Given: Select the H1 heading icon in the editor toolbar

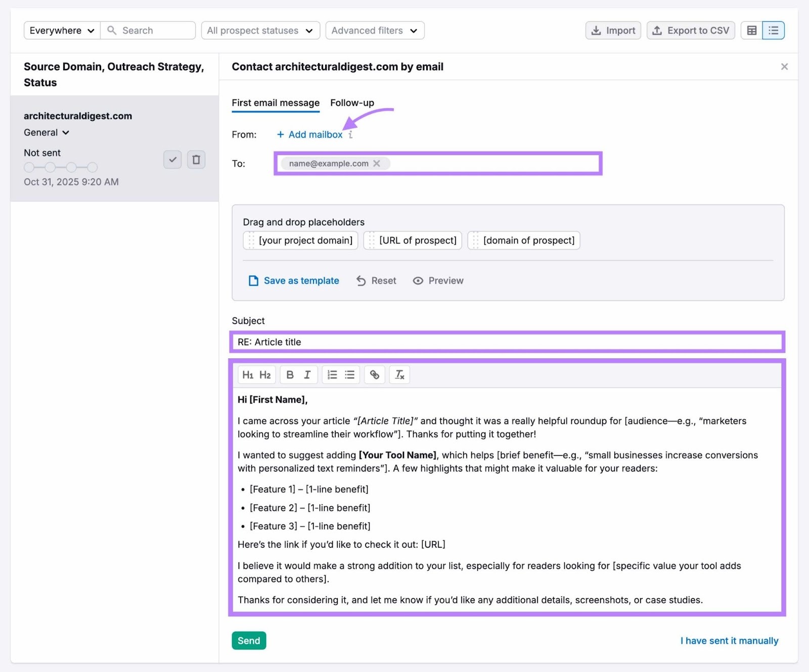Looking at the screenshot, I should pos(248,374).
